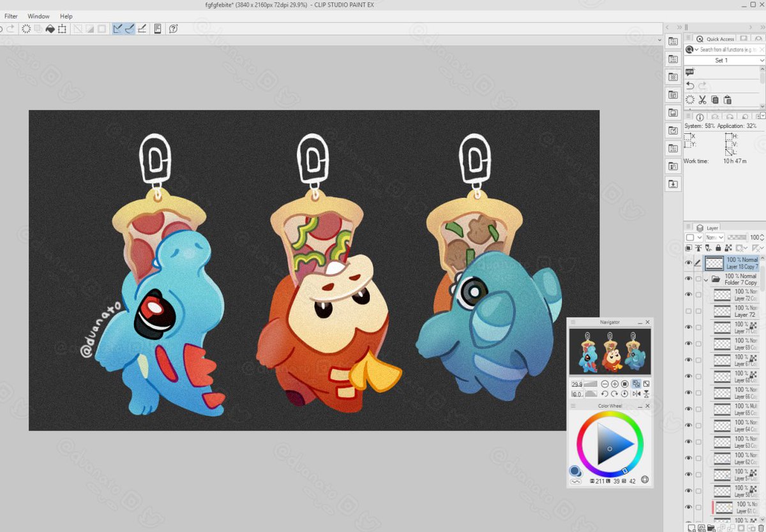
Task: Click the Navigator zoom value field 29.9
Action: point(576,384)
